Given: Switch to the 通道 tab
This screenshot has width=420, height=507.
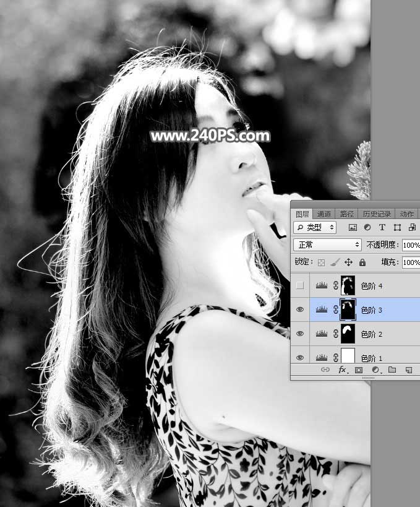Looking at the screenshot, I should [324, 214].
